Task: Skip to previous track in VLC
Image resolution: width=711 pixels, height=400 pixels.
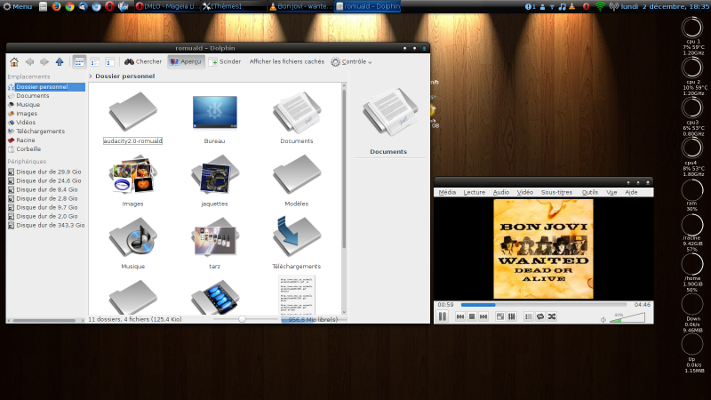Action: [460, 317]
